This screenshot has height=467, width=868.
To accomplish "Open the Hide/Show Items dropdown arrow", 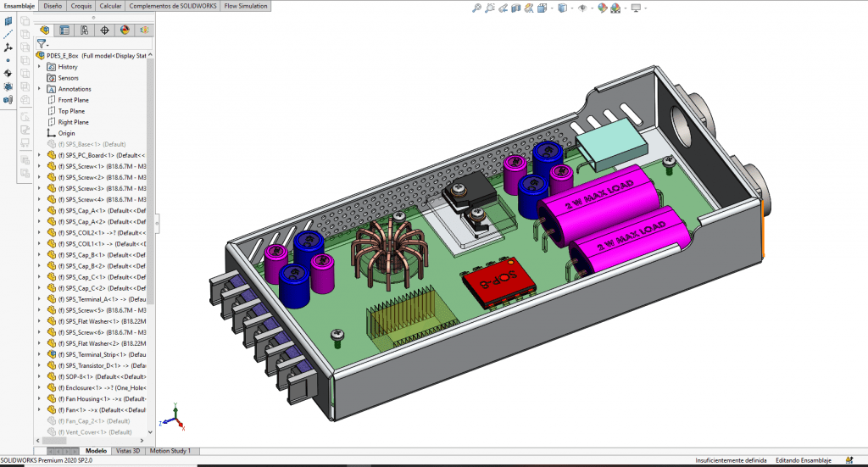I will (x=592, y=8).
